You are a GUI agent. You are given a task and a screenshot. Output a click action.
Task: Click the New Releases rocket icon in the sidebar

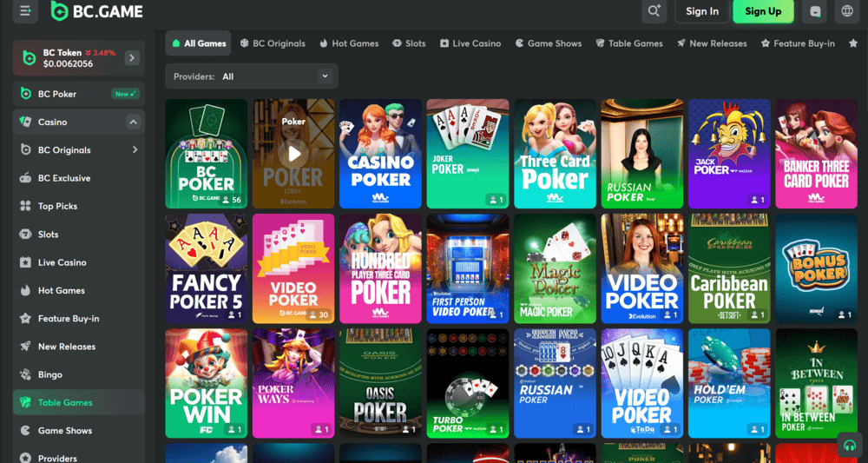coord(25,347)
